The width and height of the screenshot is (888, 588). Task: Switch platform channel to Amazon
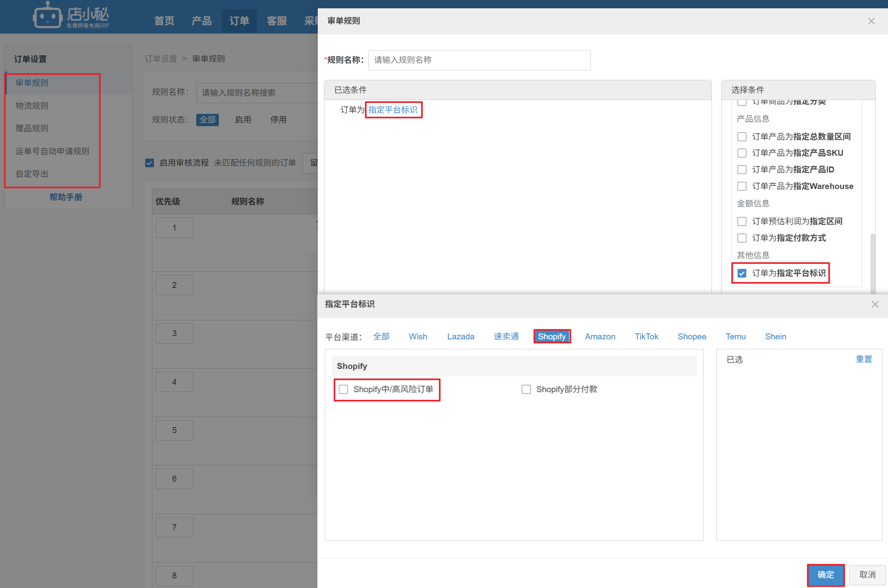600,337
